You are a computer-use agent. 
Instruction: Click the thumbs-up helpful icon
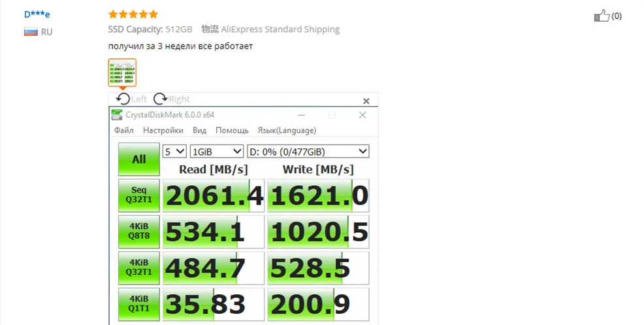click(x=602, y=16)
